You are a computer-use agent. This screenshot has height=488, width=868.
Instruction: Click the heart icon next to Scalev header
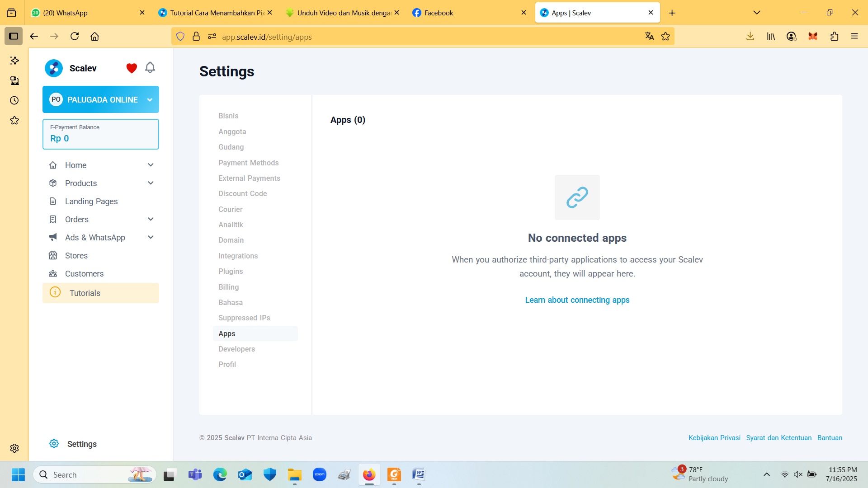pyautogui.click(x=131, y=68)
